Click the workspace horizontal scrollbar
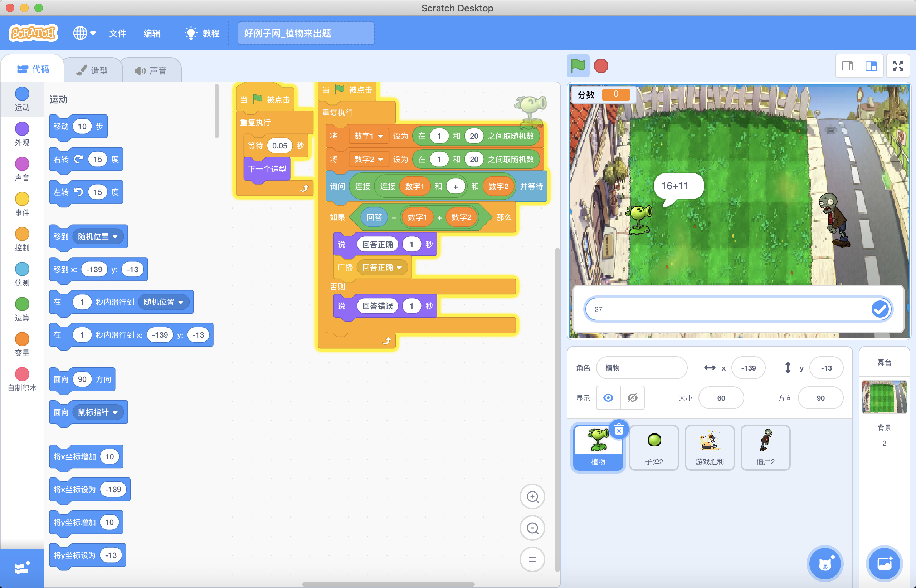Image resolution: width=916 pixels, height=588 pixels. click(x=388, y=584)
